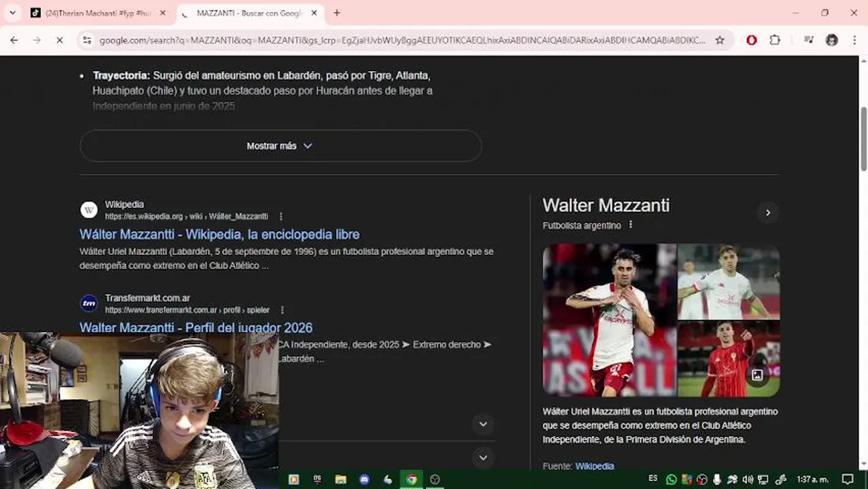868x489 pixels.
Task: Open WhatsApp tray icon
Action: tap(672, 479)
